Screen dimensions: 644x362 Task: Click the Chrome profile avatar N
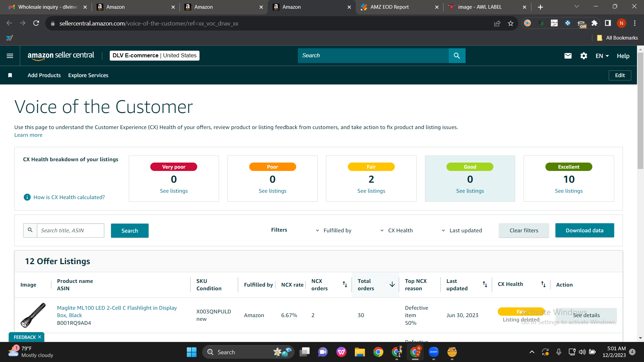pyautogui.click(x=621, y=23)
